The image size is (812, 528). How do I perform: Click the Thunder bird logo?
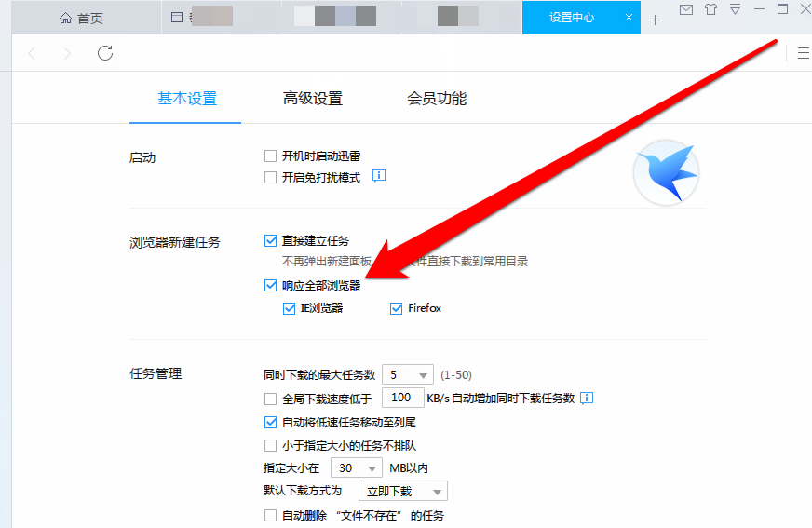pos(666,172)
